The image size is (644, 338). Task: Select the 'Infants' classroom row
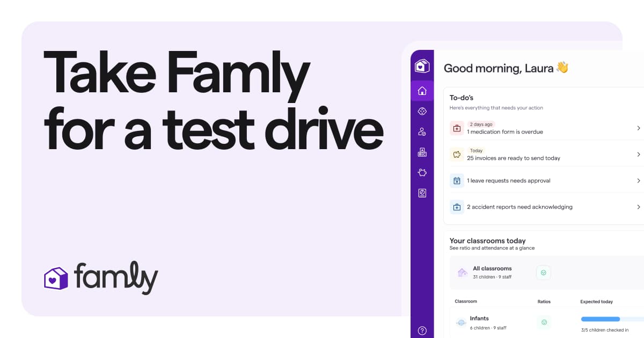[547, 322]
